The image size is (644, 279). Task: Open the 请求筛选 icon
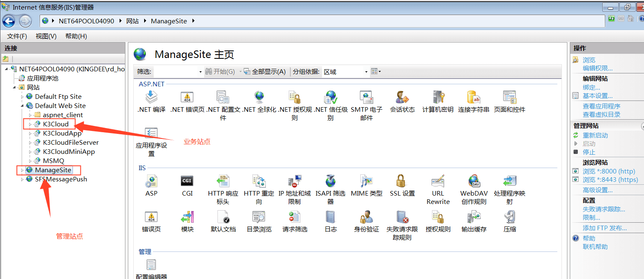(295, 217)
